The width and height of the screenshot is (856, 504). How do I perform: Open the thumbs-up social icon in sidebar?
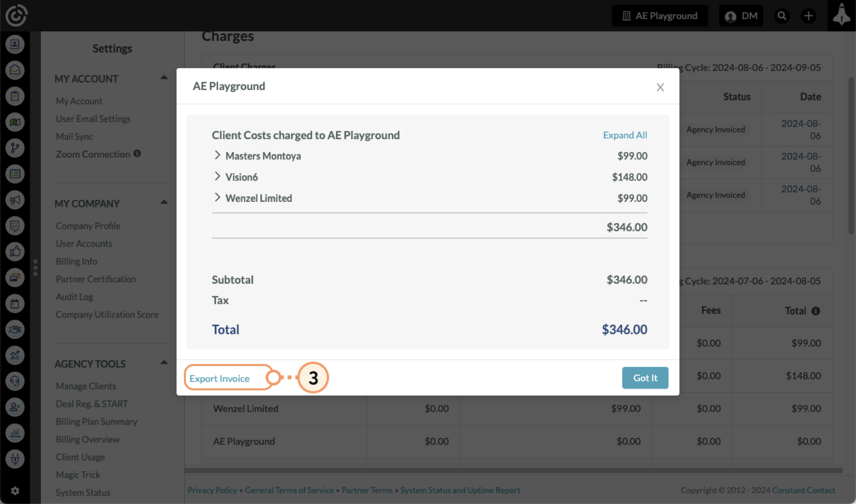pyautogui.click(x=15, y=252)
